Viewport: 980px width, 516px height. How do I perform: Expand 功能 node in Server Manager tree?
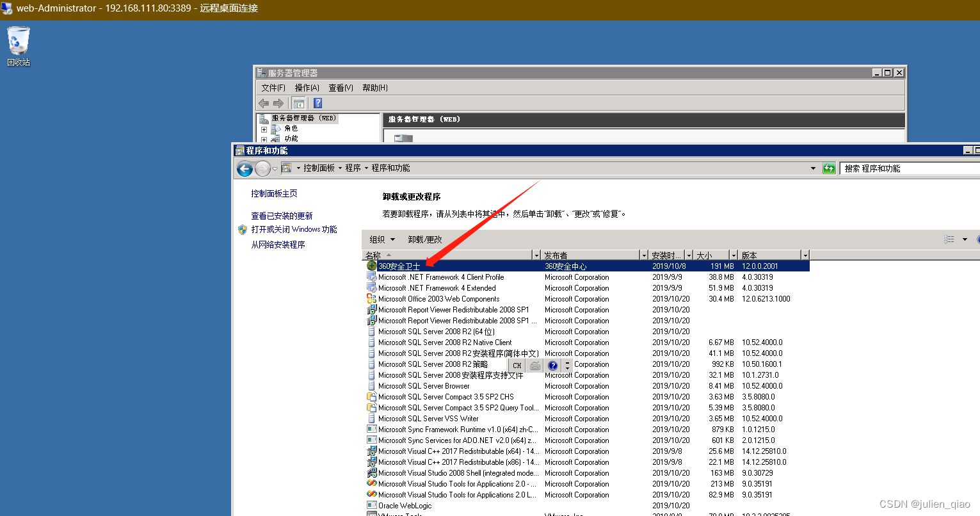(x=264, y=138)
